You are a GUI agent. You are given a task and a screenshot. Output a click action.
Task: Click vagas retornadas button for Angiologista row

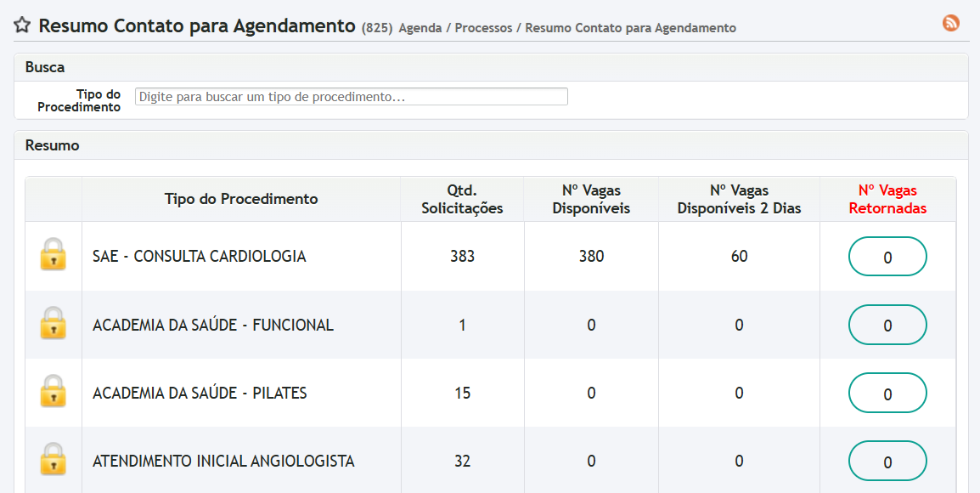[x=887, y=461]
